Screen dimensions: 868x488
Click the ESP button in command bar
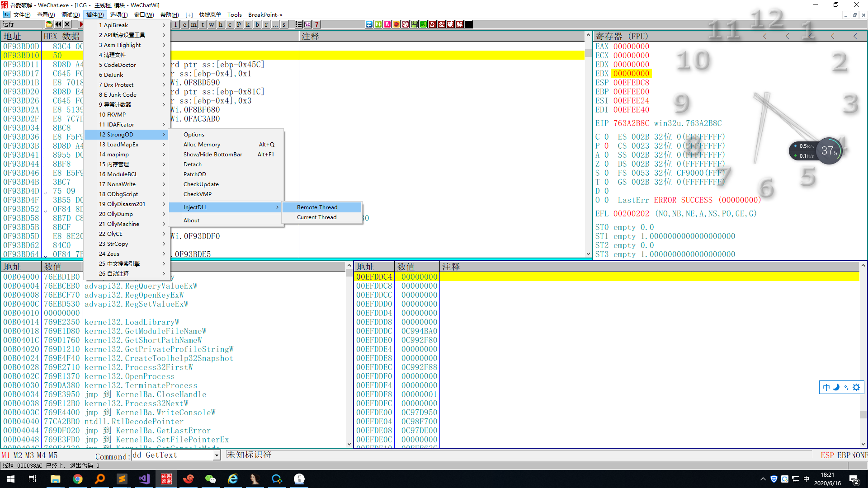tap(828, 455)
